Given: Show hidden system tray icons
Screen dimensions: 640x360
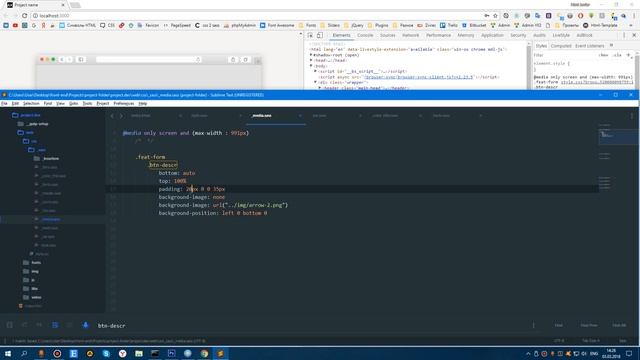Looking at the screenshot, I should [528, 353].
